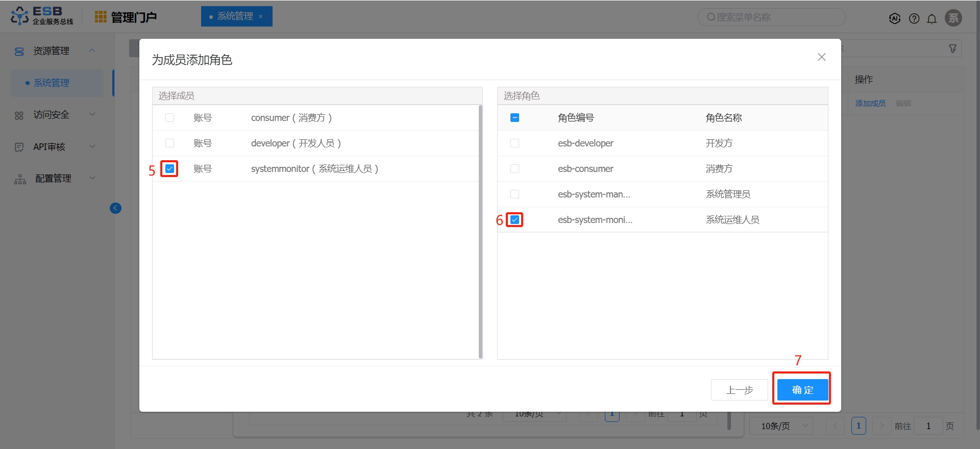Click the ESB enterprise service bus logo
Image resolution: width=980 pixels, height=449 pixels.
(42, 16)
